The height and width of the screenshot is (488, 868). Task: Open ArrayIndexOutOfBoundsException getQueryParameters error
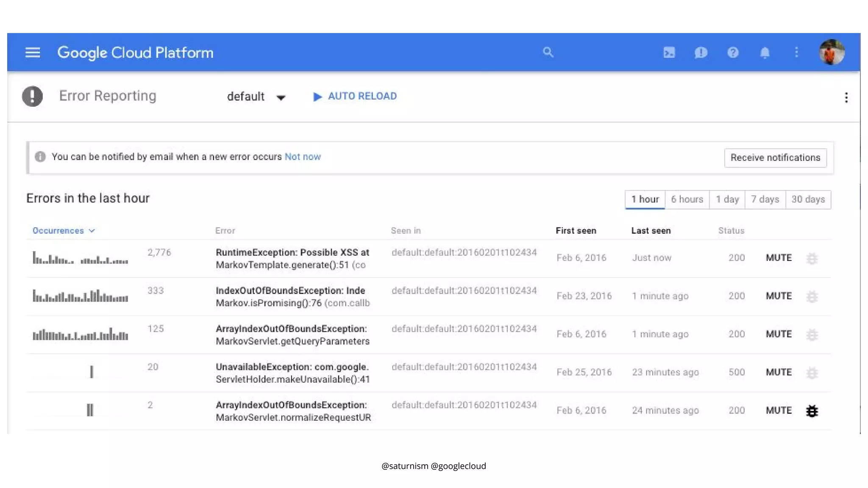click(292, 335)
